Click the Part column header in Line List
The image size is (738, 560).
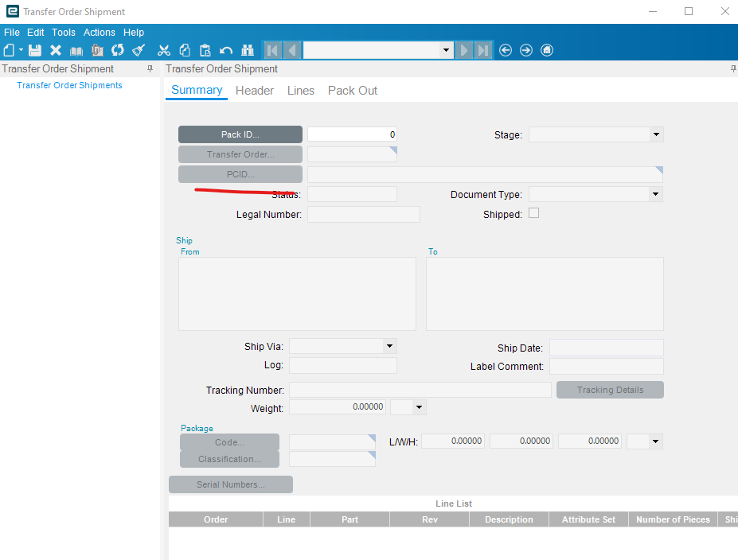349,519
